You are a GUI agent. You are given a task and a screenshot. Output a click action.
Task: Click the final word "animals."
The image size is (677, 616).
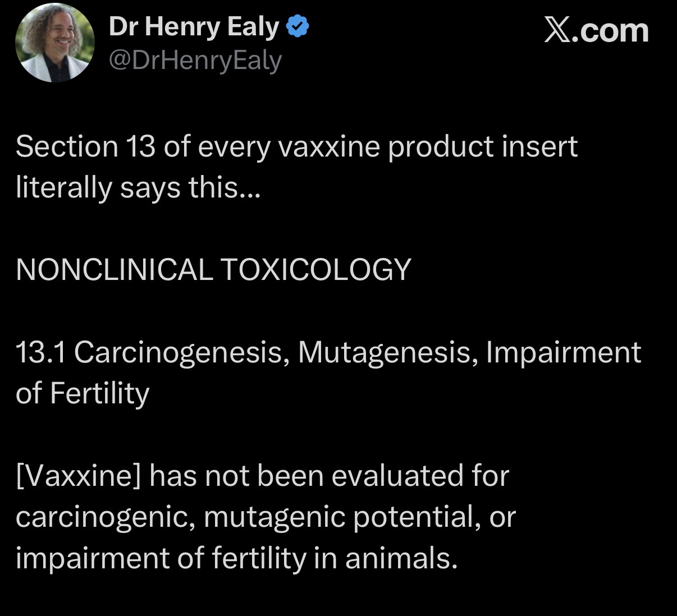click(399, 558)
